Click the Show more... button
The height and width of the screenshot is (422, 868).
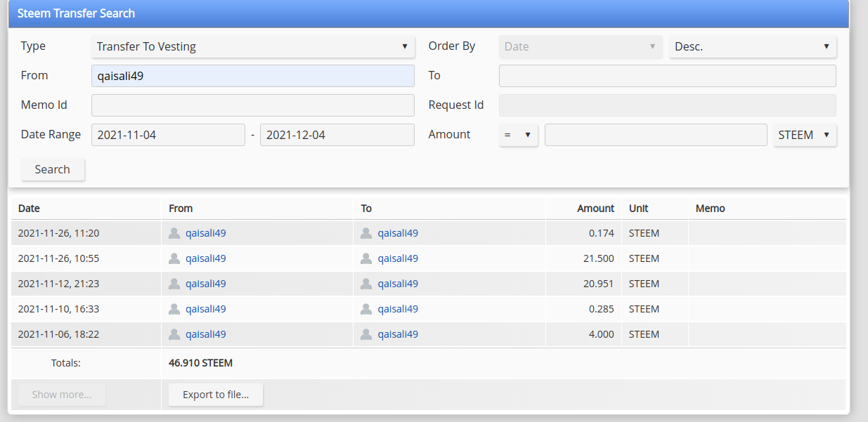(x=62, y=395)
